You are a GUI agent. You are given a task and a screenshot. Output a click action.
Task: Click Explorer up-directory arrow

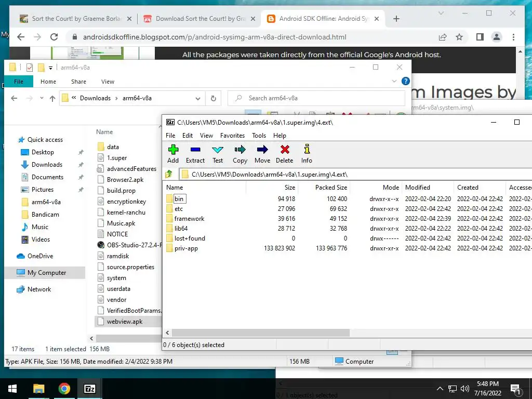point(52,98)
